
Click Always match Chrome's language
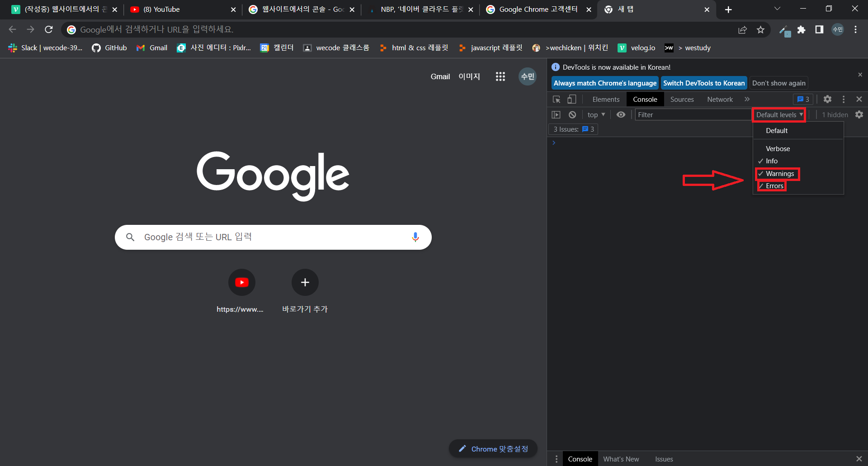tap(605, 83)
